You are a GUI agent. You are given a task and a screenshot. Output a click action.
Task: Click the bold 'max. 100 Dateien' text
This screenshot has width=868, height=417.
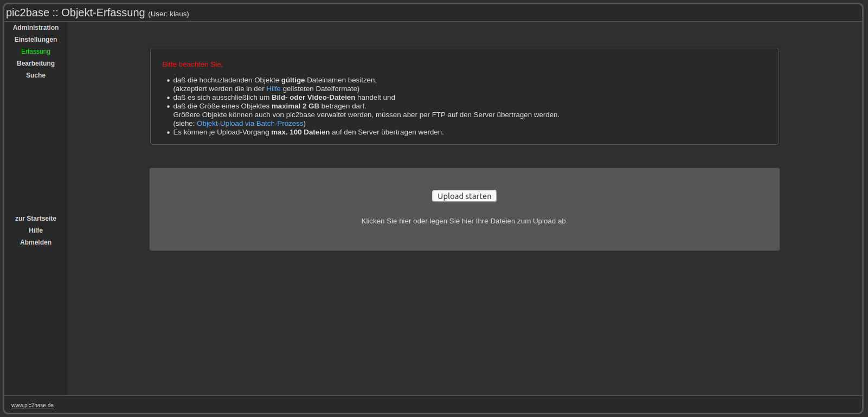click(300, 132)
